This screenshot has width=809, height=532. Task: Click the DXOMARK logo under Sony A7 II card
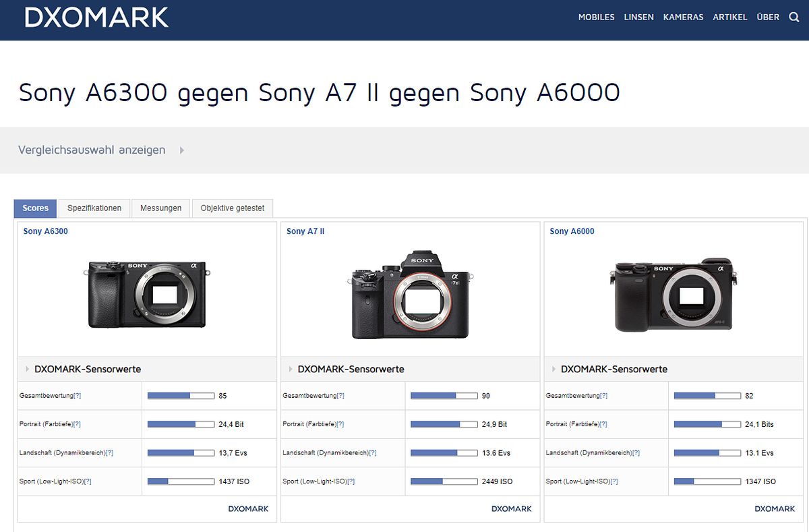tap(511, 508)
